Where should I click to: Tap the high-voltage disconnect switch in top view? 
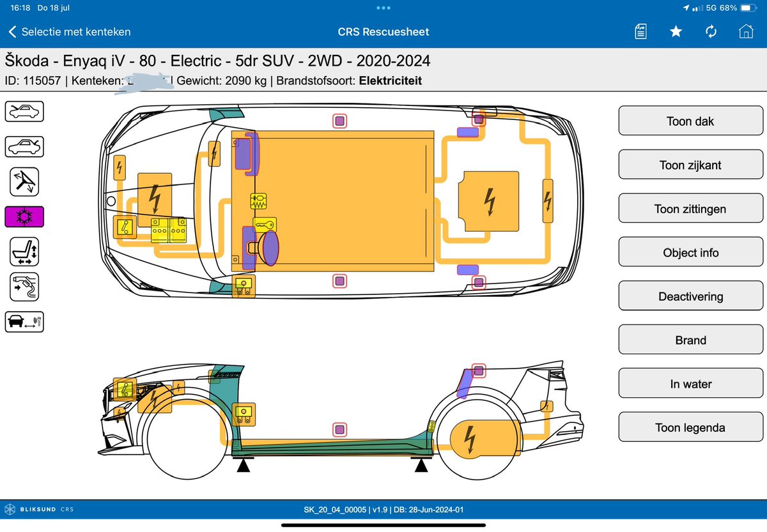coord(123,227)
